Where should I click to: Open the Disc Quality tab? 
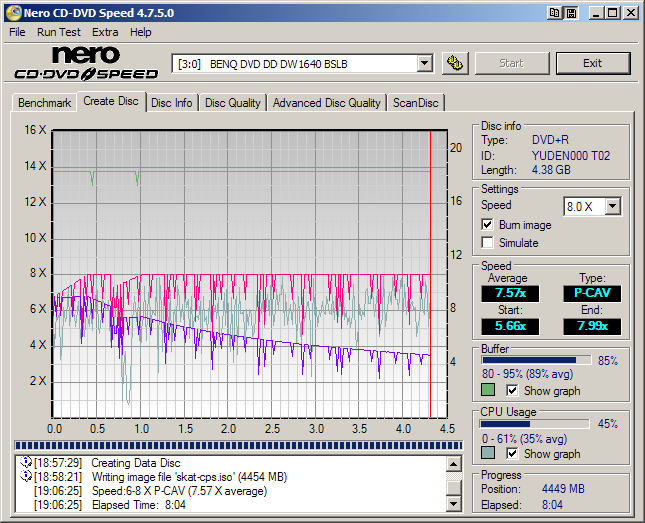pos(233,103)
